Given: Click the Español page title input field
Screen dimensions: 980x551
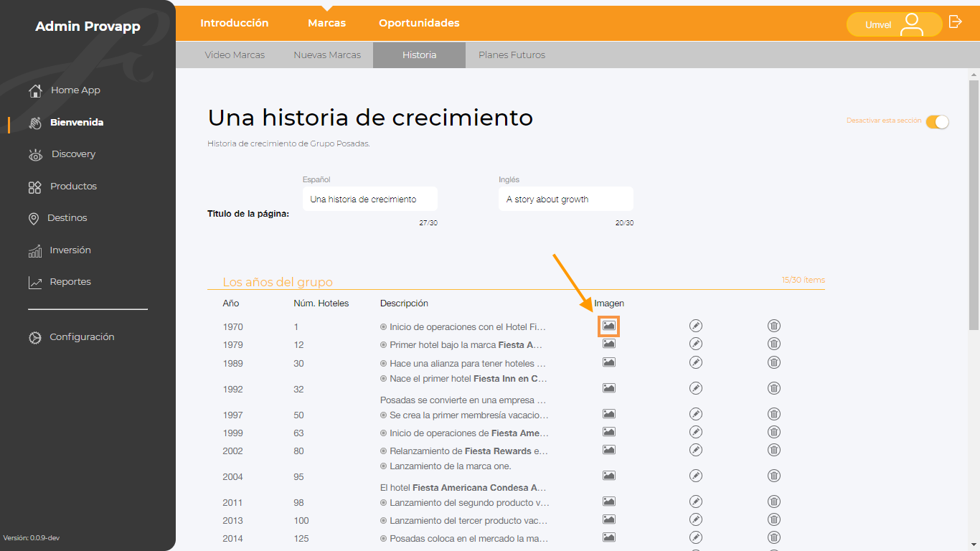Looking at the screenshot, I should (370, 199).
